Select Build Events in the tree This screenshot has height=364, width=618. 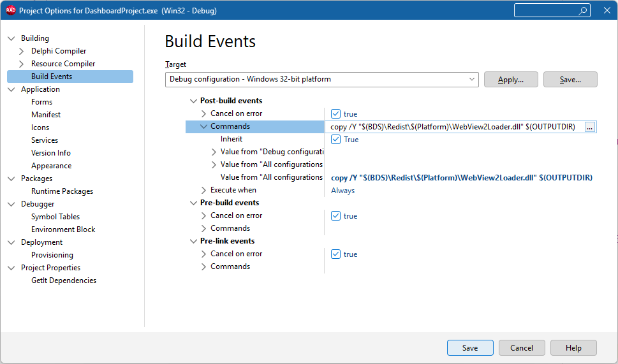pyautogui.click(x=70, y=76)
